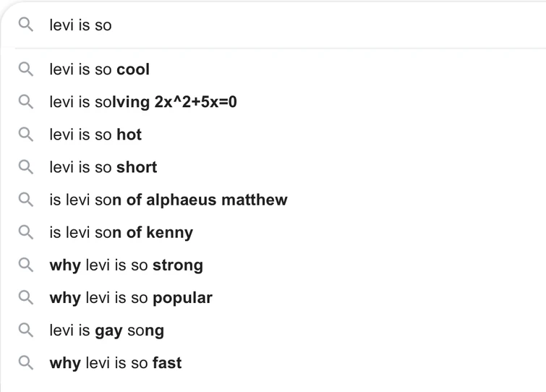This screenshot has width=546, height=392.
Task: Open suggestion 'why levi is so strong'
Action: point(127,265)
